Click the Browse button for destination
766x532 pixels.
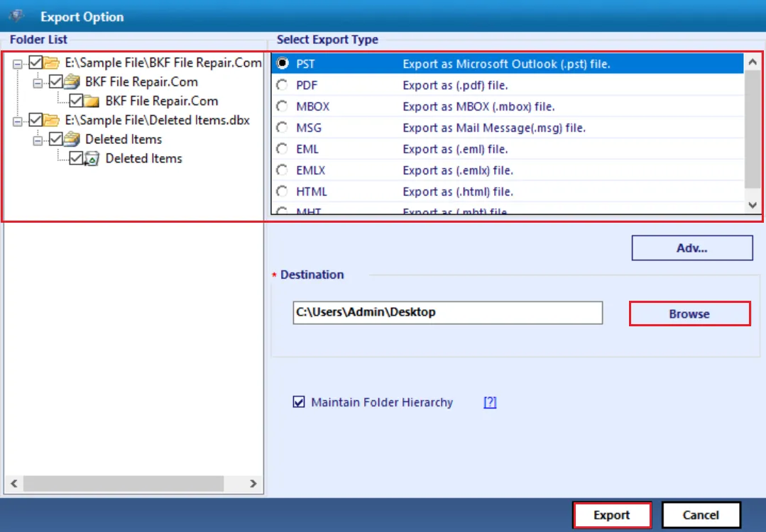coord(689,314)
